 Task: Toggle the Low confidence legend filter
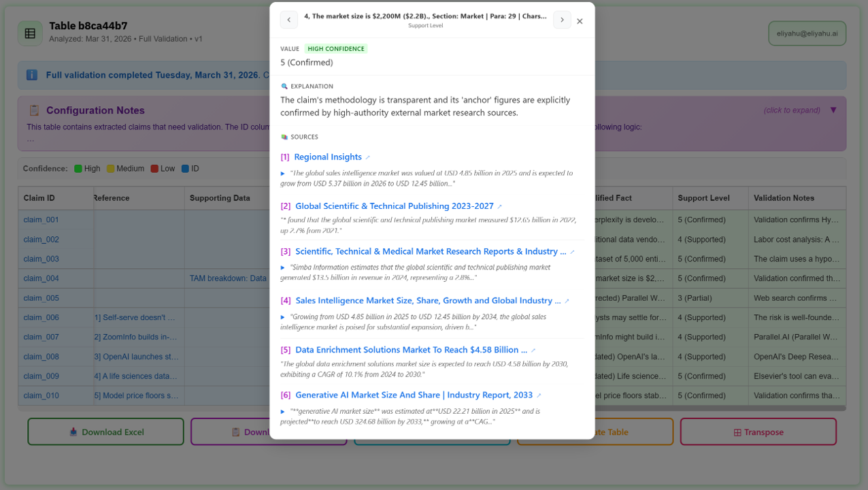tap(154, 168)
